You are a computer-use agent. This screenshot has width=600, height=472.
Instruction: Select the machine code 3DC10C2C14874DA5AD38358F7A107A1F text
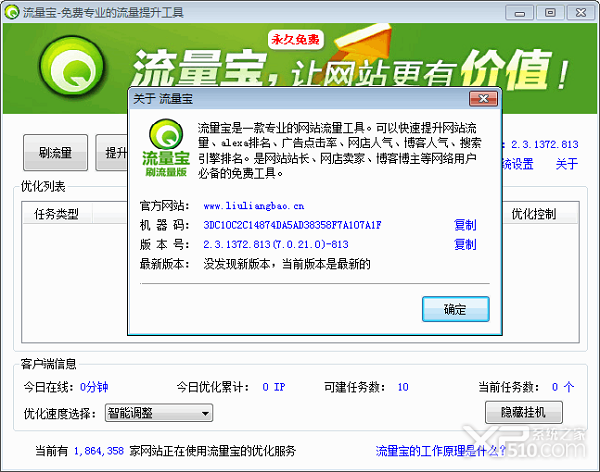(292, 225)
